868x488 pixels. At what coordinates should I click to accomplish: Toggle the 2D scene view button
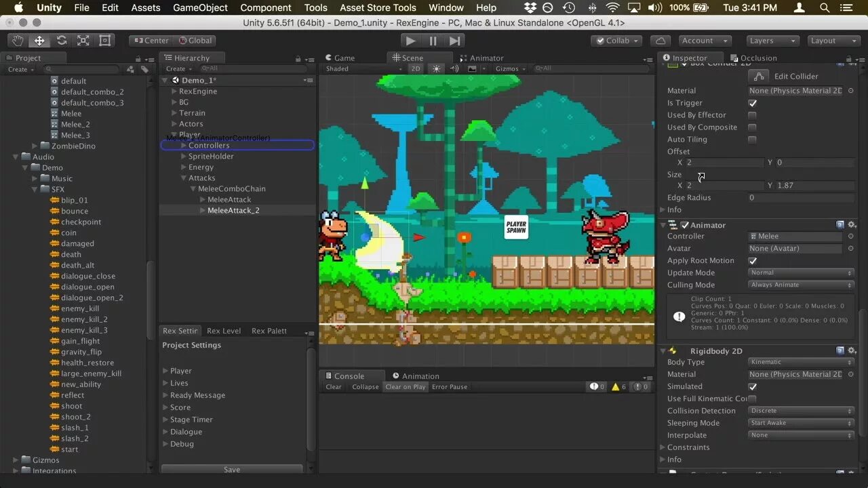[416, 68]
